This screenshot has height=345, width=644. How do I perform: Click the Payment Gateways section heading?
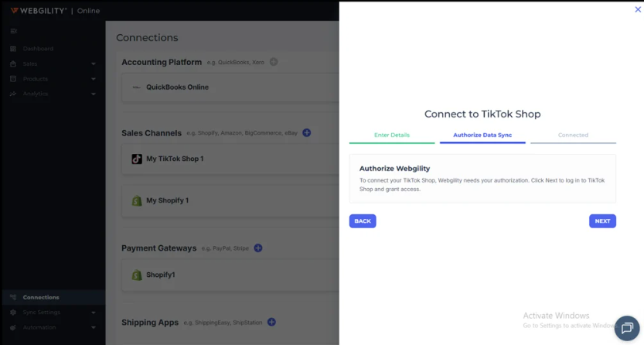pos(159,248)
